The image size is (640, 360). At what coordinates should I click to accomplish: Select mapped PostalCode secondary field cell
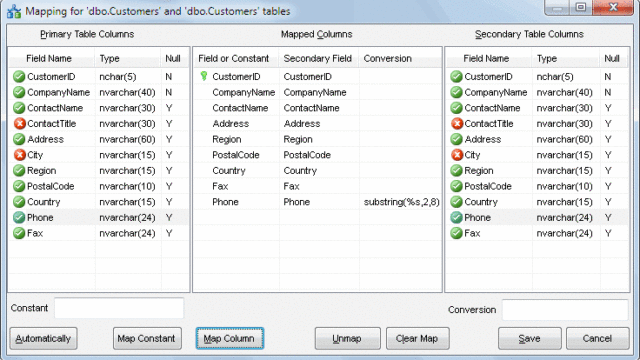[307, 155]
